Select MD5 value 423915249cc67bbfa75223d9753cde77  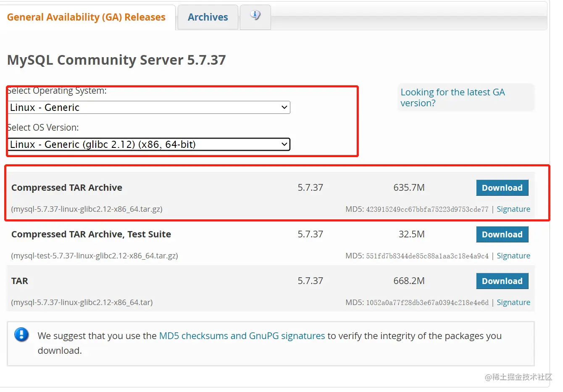coord(427,209)
